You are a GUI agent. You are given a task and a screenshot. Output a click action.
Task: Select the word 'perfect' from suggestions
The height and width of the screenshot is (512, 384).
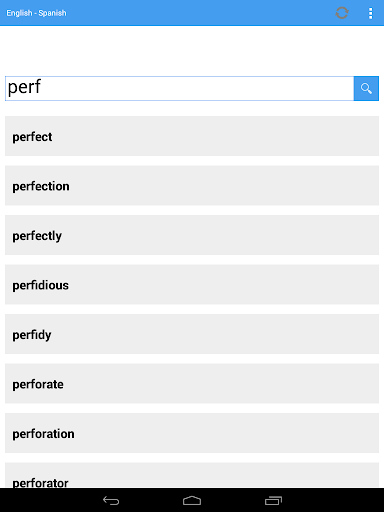pyautogui.click(x=192, y=136)
